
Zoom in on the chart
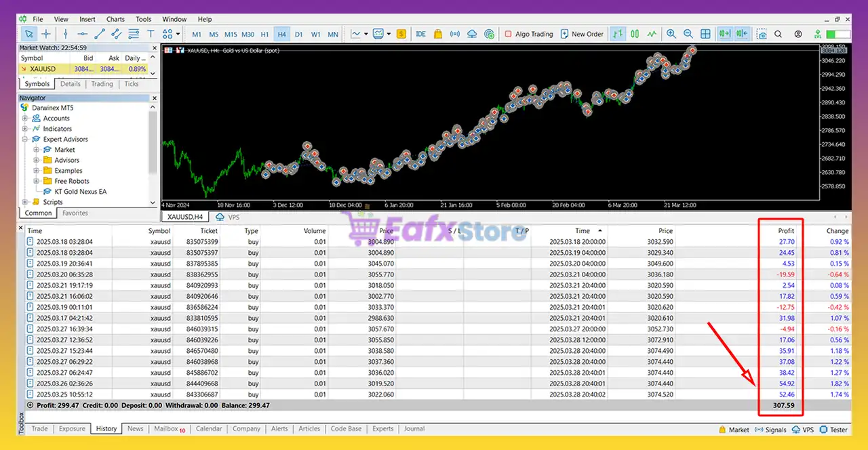click(x=671, y=34)
